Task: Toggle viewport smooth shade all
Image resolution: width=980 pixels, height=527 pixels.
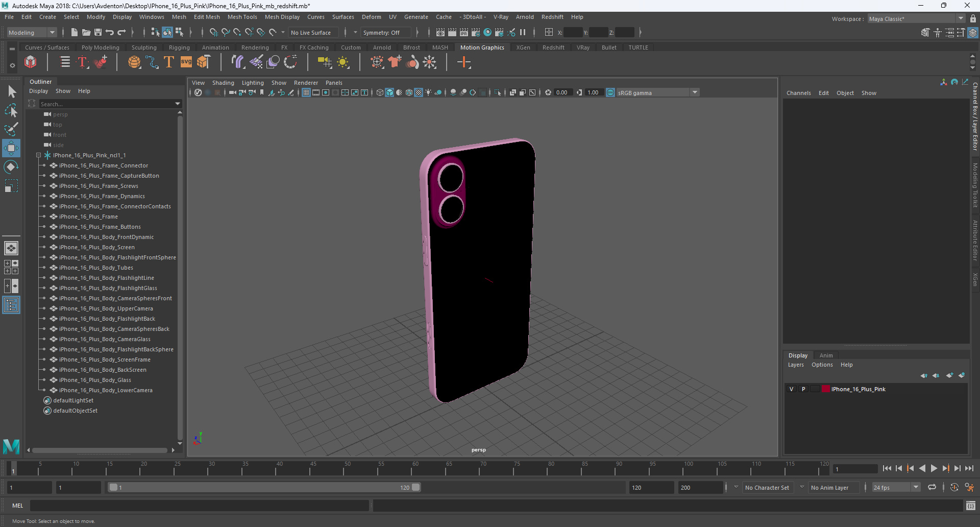Action: pos(389,92)
